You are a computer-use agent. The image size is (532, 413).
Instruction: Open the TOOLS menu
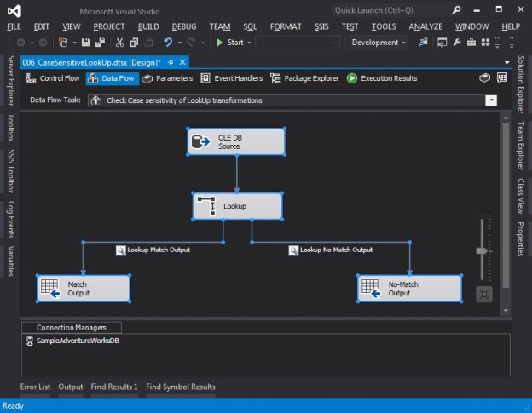click(384, 26)
